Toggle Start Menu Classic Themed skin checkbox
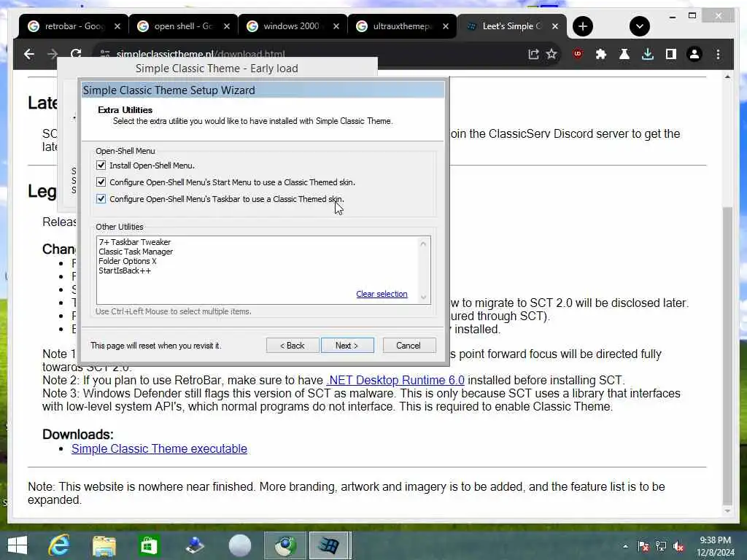Image resolution: width=747 pixels, height=560 pixels. pyautogui.click(x=101, y=182)
